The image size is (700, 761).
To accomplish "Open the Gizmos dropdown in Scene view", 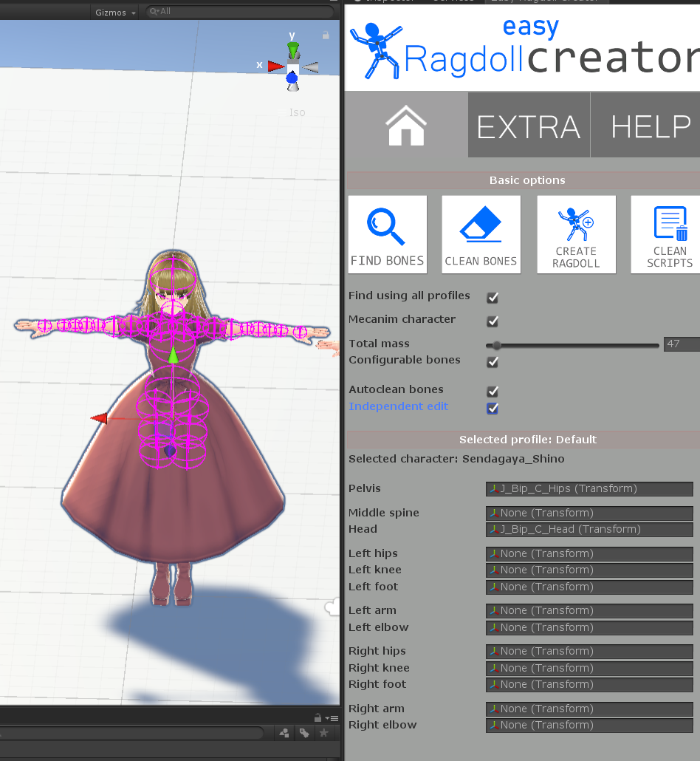I will (x=115, y=12).
